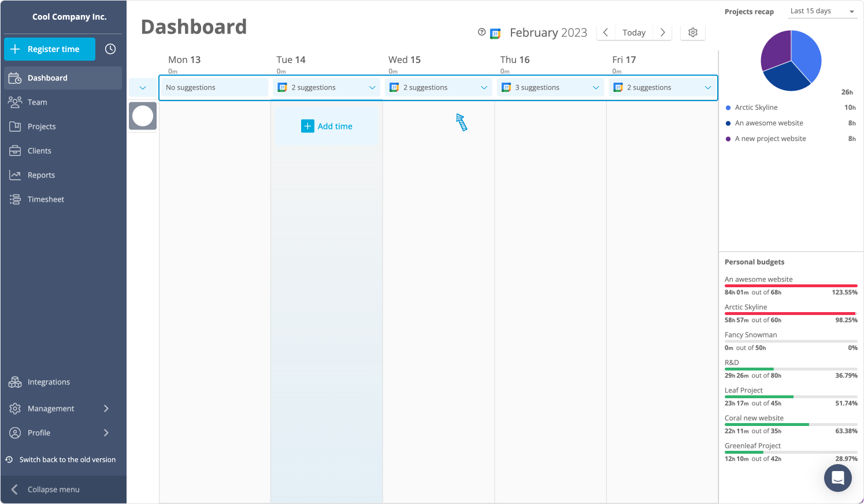Click the help question mark icon
Screen dimensions: 864x504
click(x=481, y=32)
